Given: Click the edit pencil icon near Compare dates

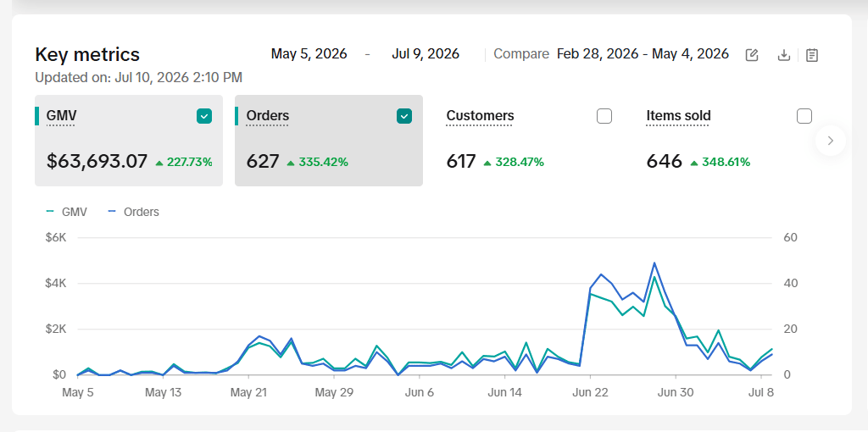Looking at the screenshot, I should point(751,55).
